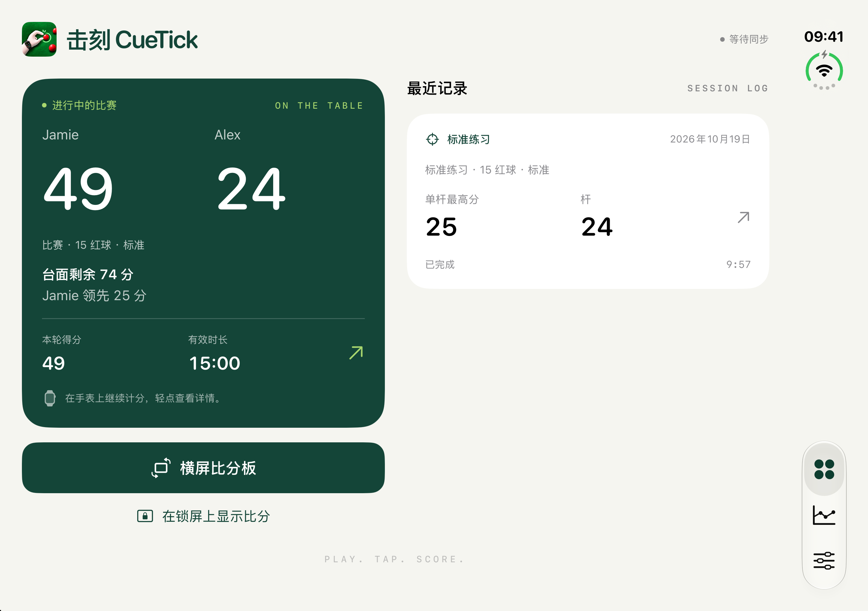The image size is (868, 611).
Task: Switch to the statistics chart tab
Action: pos(824,515)
